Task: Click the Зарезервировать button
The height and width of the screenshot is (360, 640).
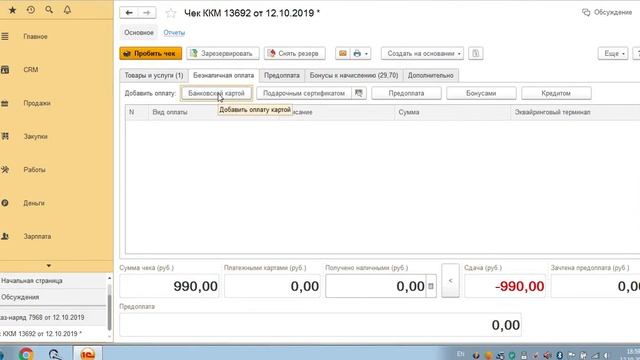Action: click(223, 53)
